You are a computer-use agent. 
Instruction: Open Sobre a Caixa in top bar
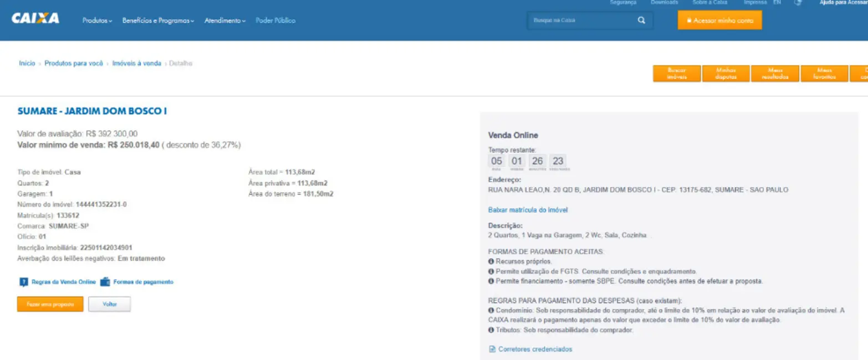(709, 3)
